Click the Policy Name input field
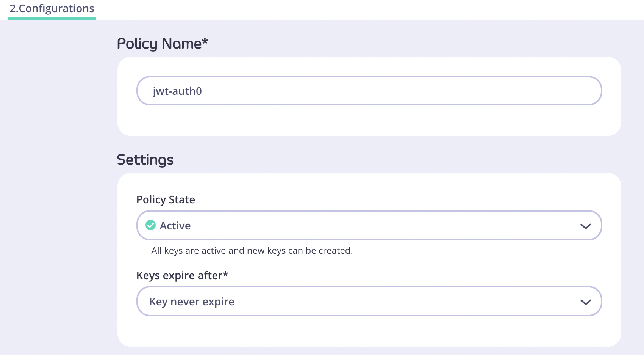This screenshot has width=644, height=355. pyautogui.click(x=369, y=91)
